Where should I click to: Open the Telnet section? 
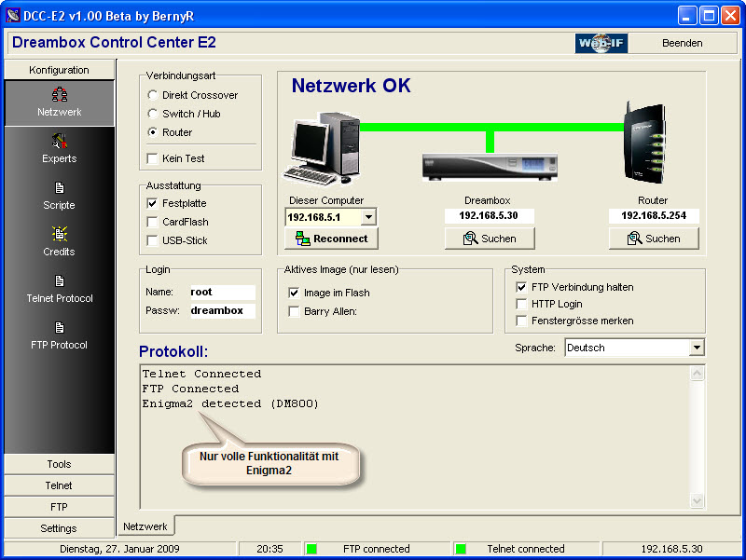pyautogui.click(x=59, y=485)
